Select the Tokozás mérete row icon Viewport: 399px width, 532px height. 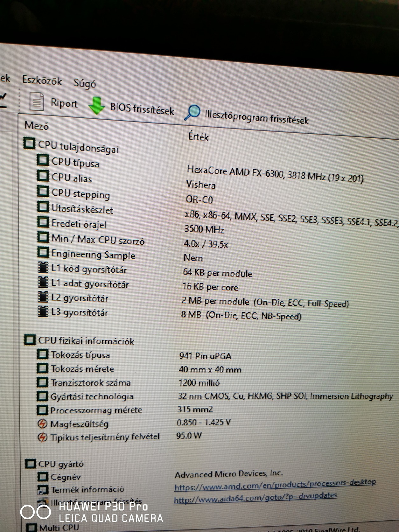(43, 368)
